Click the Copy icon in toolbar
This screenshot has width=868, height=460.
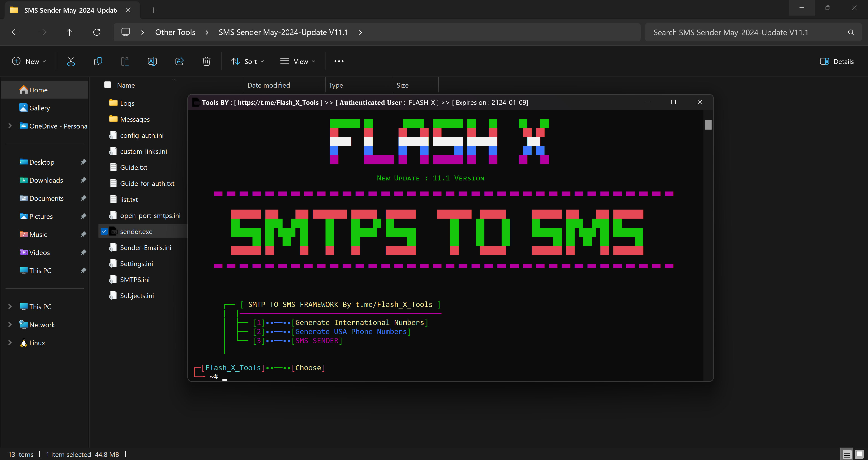click(98, 61)
